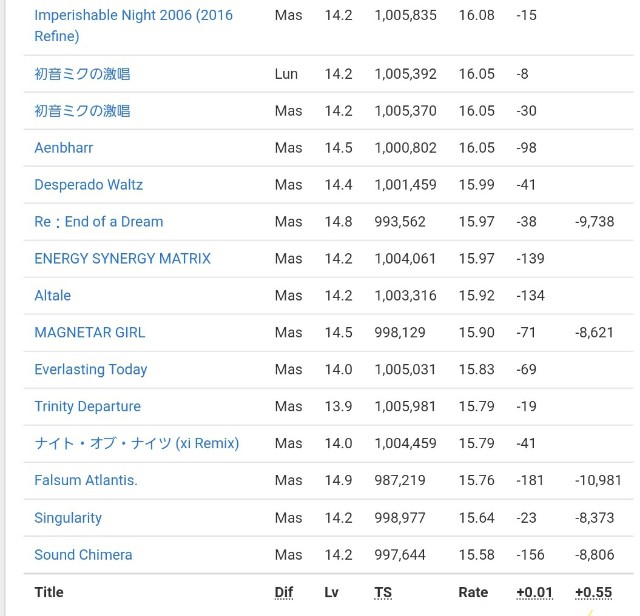Sort by the Dif column header
Viewport: 640px width, 616px height.
pos(284,592)
